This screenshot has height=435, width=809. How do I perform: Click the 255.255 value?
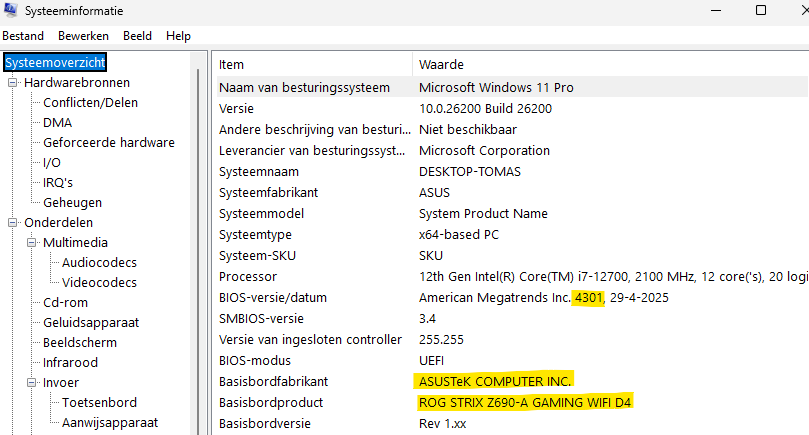click(441, 340)
